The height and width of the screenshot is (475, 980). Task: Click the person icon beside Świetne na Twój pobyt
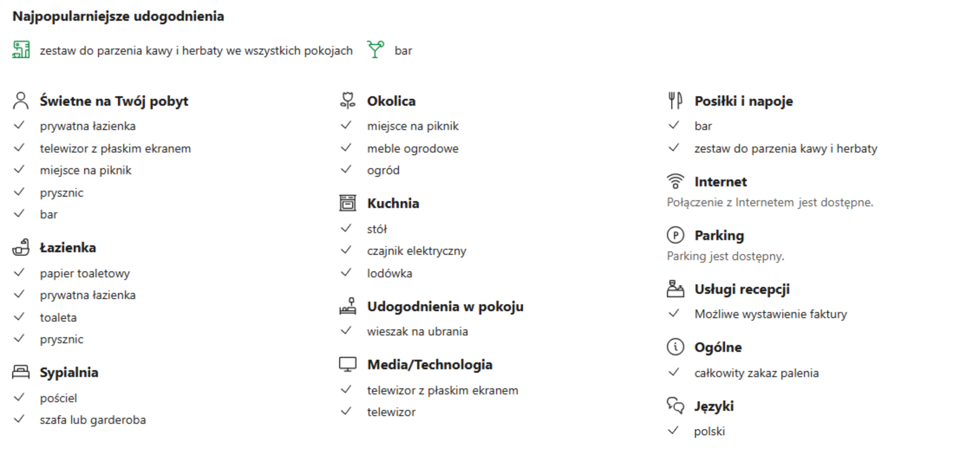[x=20, y=101]
